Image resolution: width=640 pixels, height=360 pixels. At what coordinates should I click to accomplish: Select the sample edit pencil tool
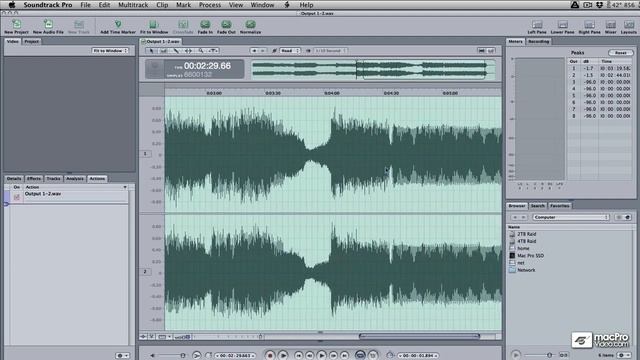[x=176, y=51]
